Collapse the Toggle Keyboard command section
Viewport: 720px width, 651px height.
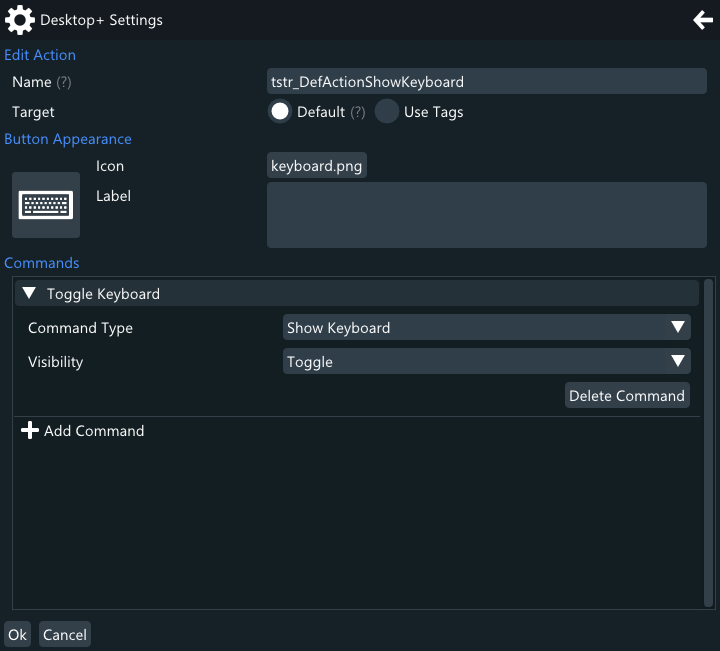29,294
